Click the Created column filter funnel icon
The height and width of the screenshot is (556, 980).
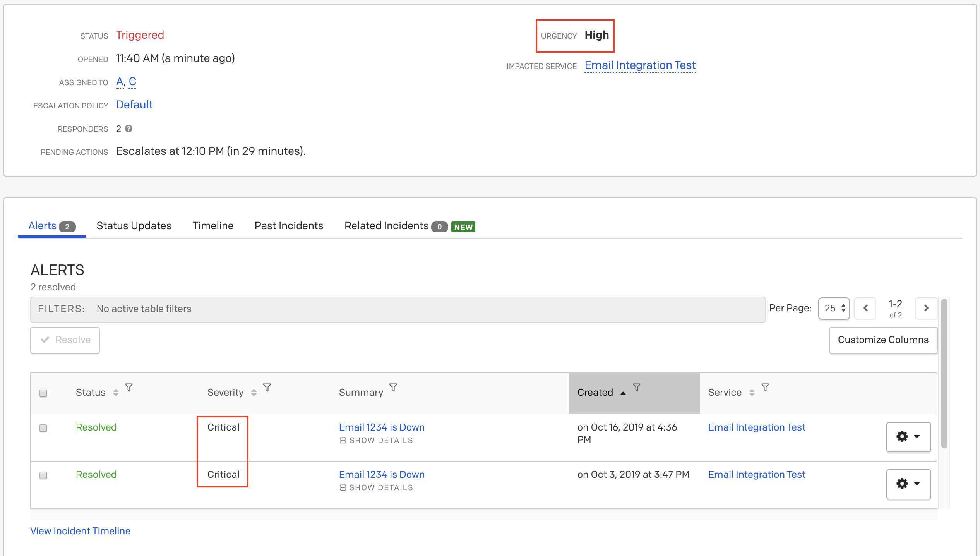pos(637,387)
